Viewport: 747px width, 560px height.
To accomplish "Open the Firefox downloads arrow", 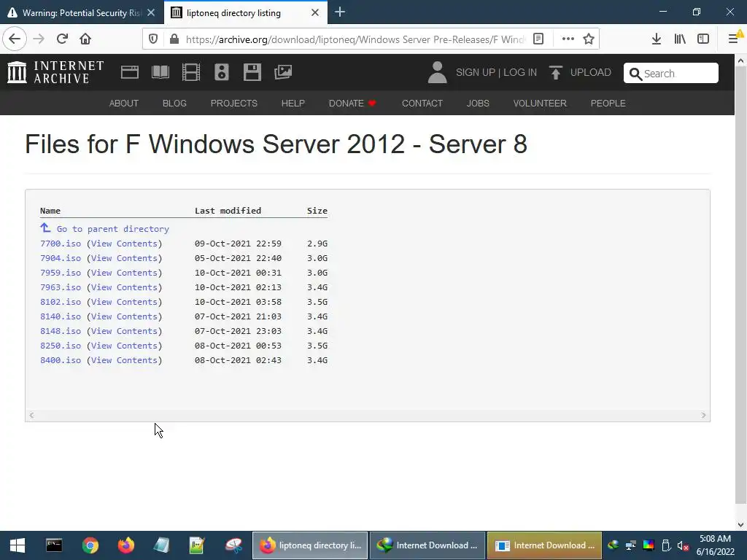I will pos(657,39).
